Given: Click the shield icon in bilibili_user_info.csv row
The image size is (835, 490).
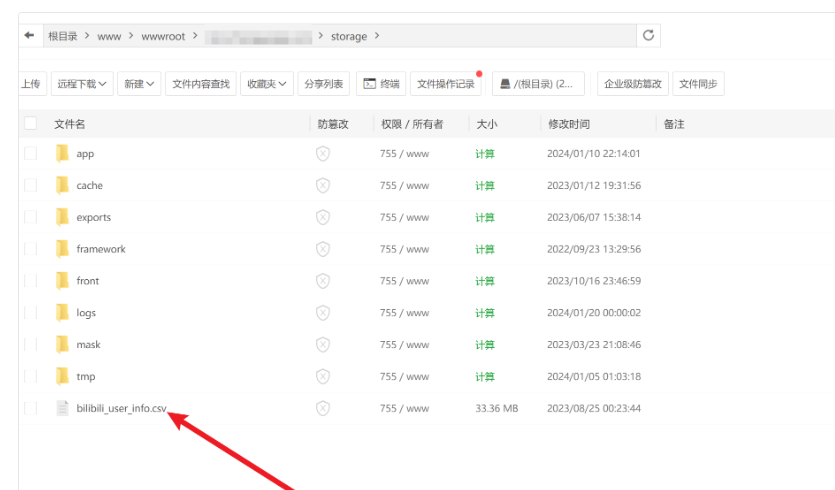Looking at the screenshot, I should [323, 409].
